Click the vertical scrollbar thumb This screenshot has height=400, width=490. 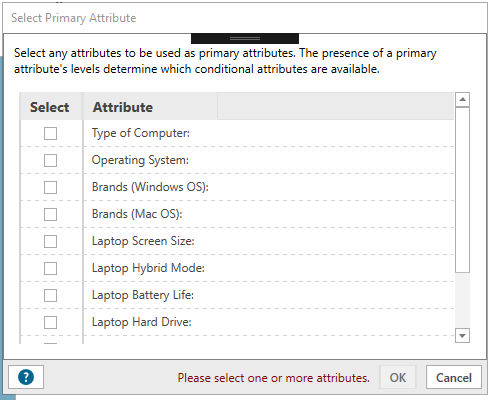(462, 190)
